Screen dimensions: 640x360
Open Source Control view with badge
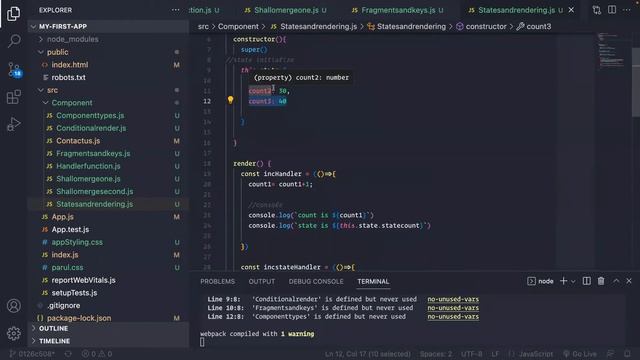pyautogui.click(x=14, y=70)
